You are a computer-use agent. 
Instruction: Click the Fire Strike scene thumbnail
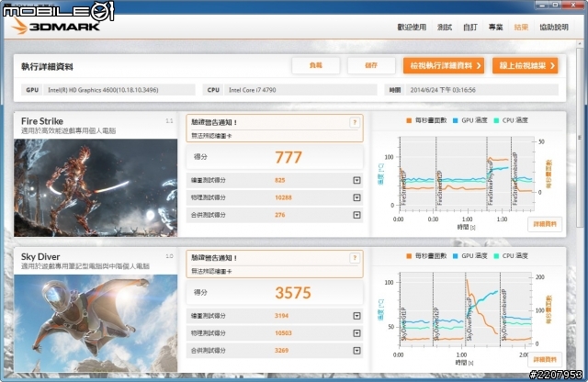[96, 188]
